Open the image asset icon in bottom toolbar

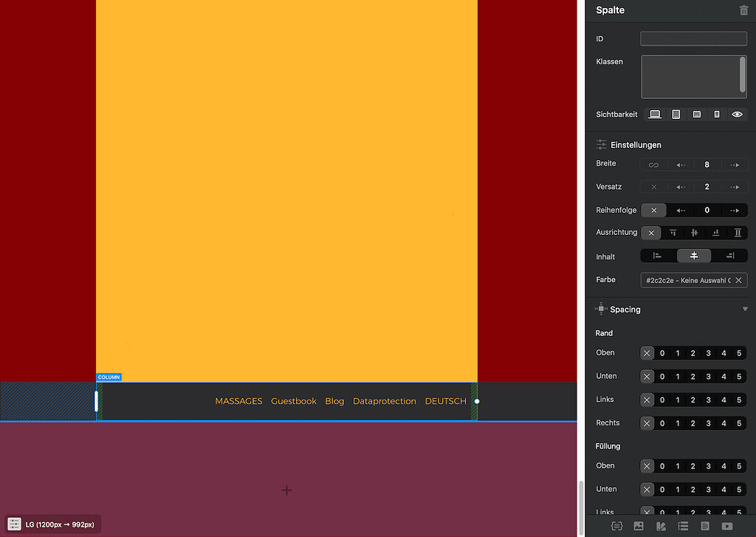pos(639,527)
